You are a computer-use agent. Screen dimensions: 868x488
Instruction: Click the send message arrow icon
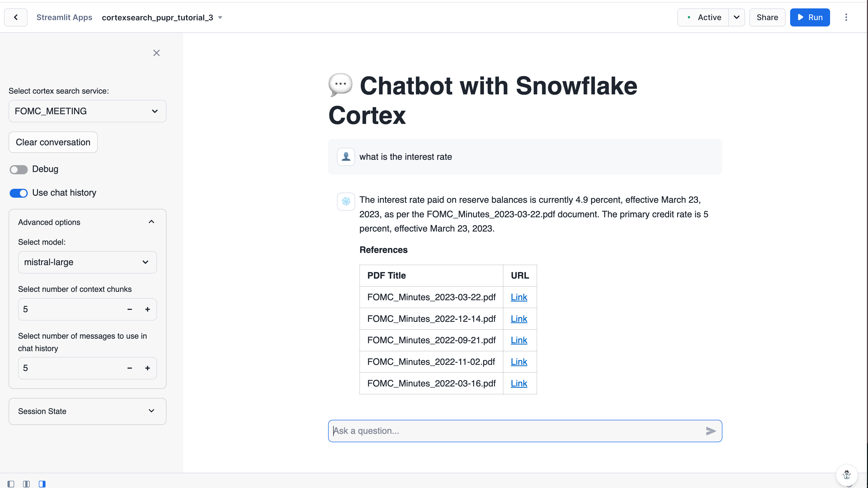point(711,430)
